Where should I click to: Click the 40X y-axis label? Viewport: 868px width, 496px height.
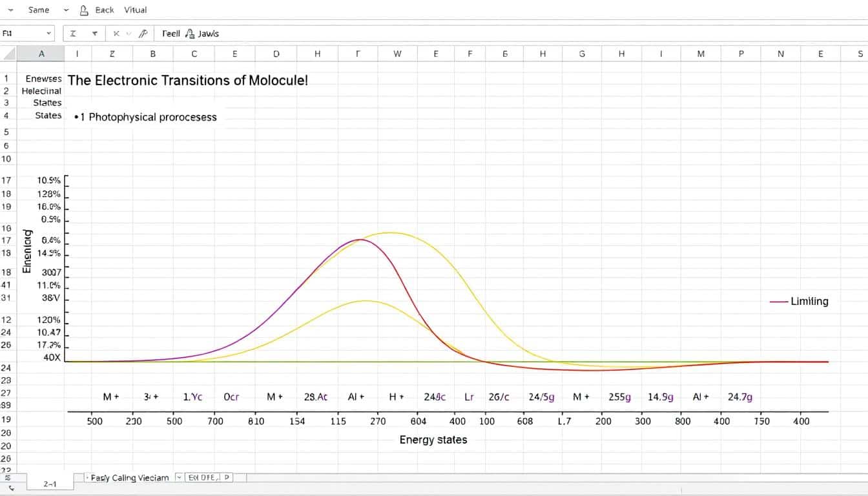tap(52, 357)
